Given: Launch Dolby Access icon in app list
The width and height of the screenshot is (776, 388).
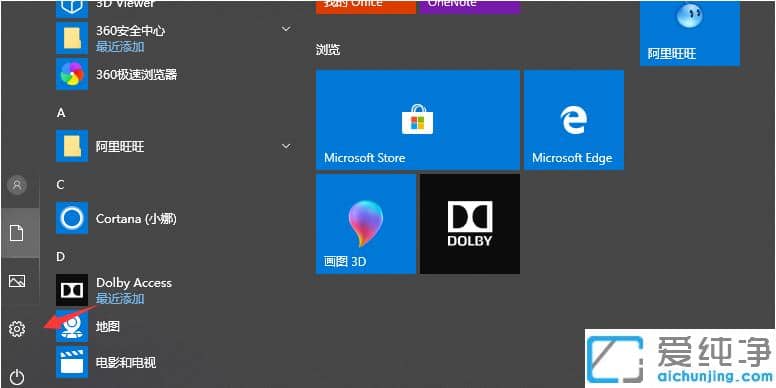Looking at the screenshot, I should [72, 290].
